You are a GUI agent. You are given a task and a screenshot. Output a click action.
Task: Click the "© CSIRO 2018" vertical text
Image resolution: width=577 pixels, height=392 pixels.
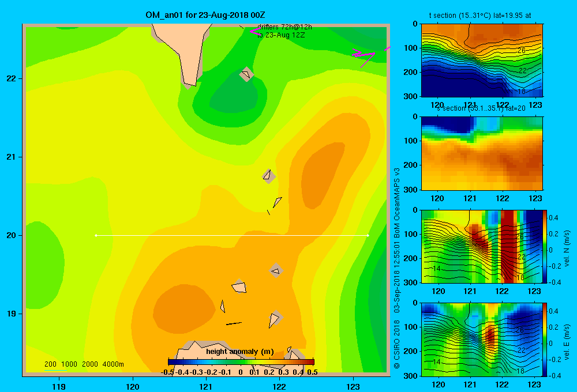[x=397, y=344]
